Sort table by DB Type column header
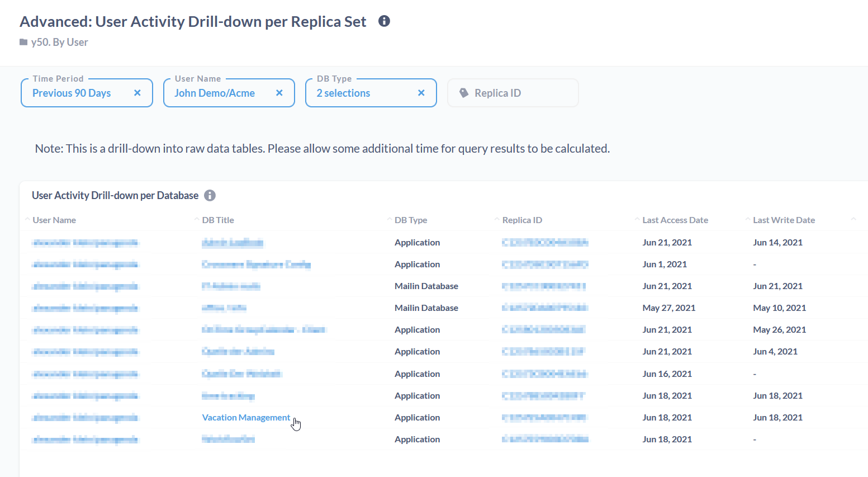Screen dimensions: 868x477 tap(411, 220)
